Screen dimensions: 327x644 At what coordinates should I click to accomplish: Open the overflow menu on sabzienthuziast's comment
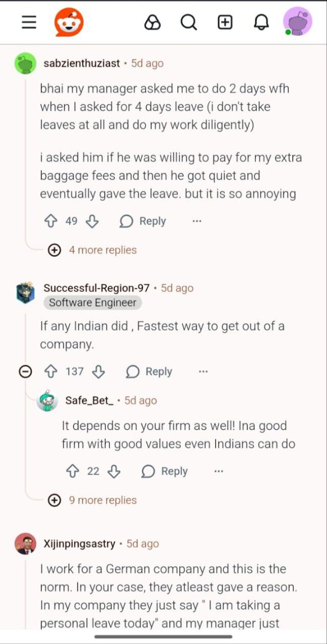pos(197,221)
